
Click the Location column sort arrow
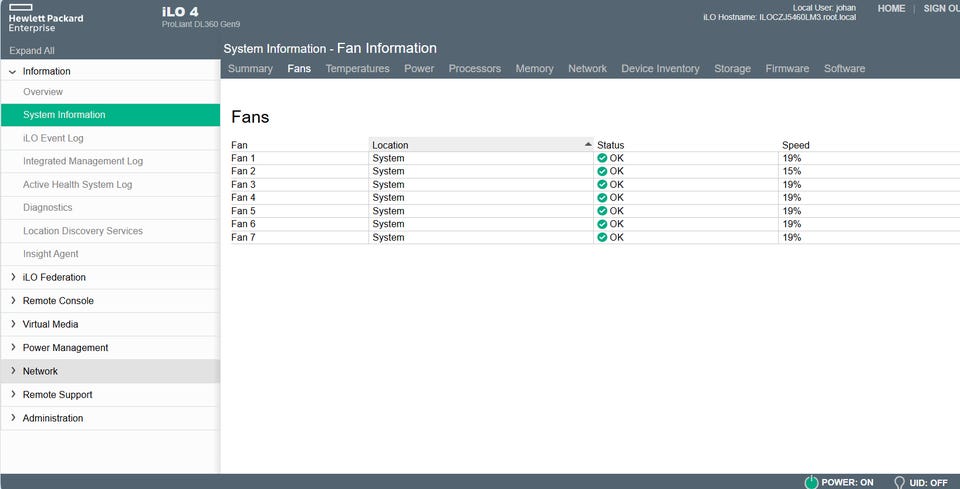[x=588, y=144]
